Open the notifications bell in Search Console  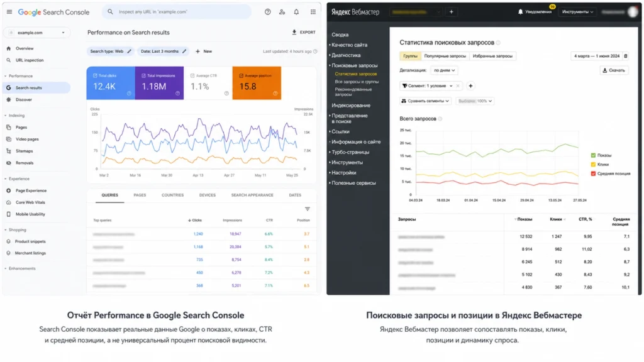point(297,12)
